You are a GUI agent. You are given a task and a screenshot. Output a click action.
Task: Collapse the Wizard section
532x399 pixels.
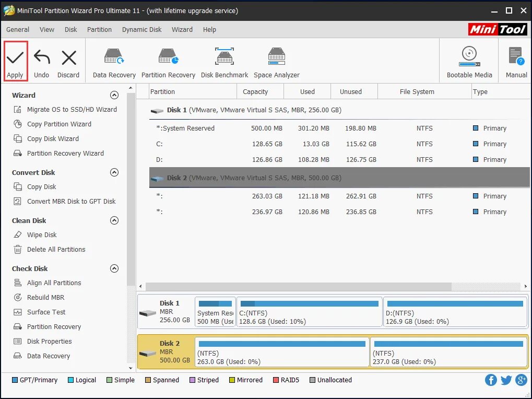pyautogui.click(x=114, y=96)
